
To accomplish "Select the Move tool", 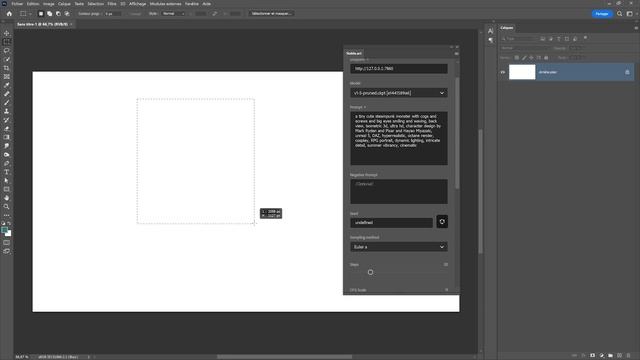I will coord(7,33).
